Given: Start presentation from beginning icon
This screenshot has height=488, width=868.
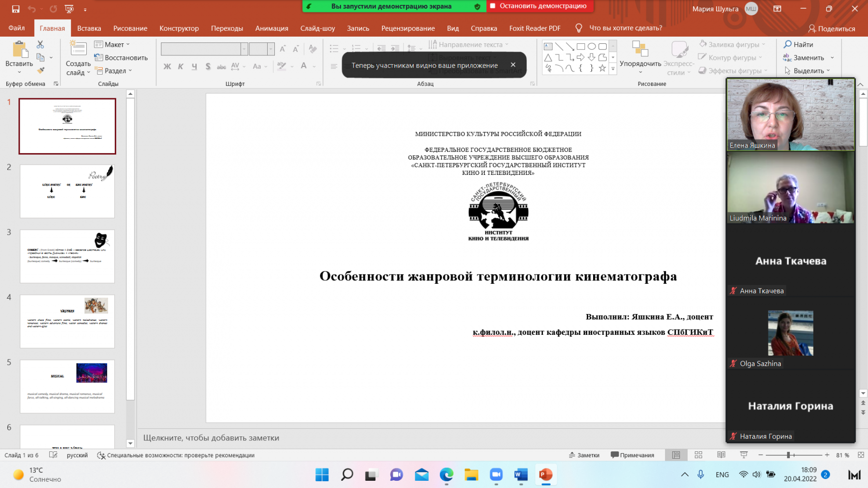Looking at the screenshot, I should tap(69, 9).
